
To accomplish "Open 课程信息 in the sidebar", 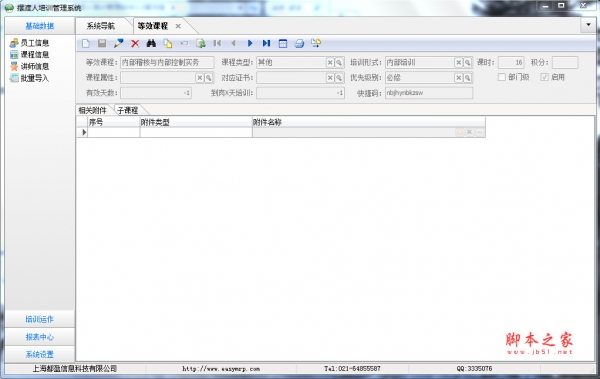I will pyautogui.click(x=29, y=55).
